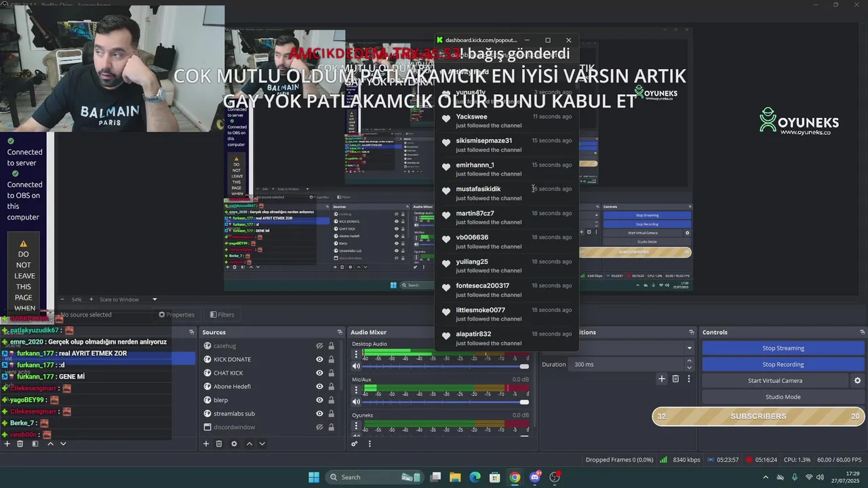
Task: Decrease transition duration with down arrow
Action: point(690,367)
